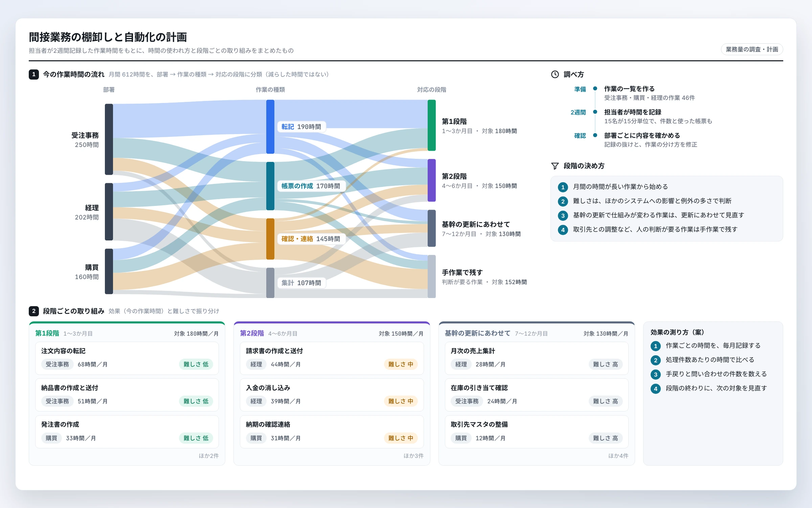Viewport: 812px width, 508px height.
Task: Expand ほか3件 in 第2段階 column
Action: coord(413,456)
